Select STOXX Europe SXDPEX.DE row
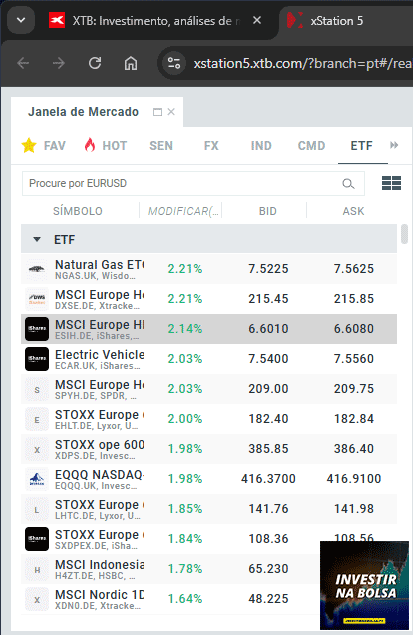 point(209,539)
